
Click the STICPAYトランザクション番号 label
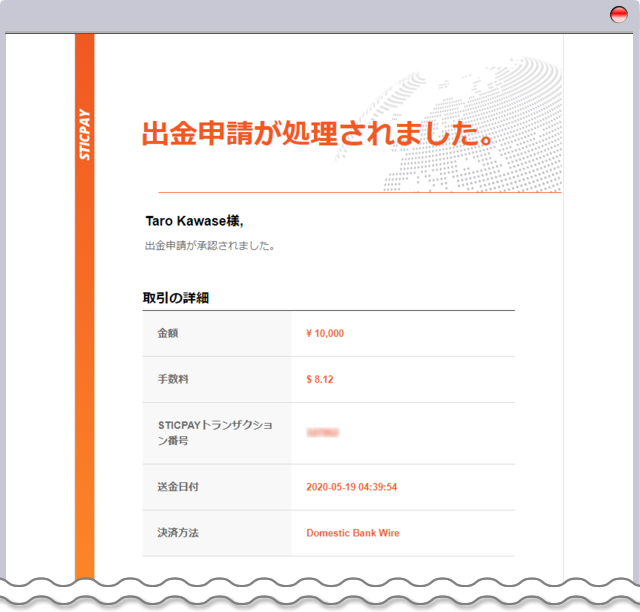click(x=215, y=433)
